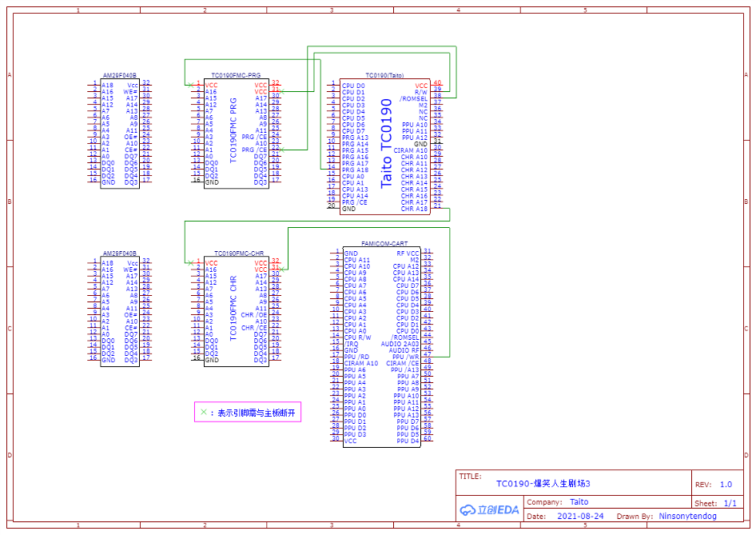Click the /ROMSEL pin on TC0190(Taito)
Screen dimensions: 756x535
point(413,98)
